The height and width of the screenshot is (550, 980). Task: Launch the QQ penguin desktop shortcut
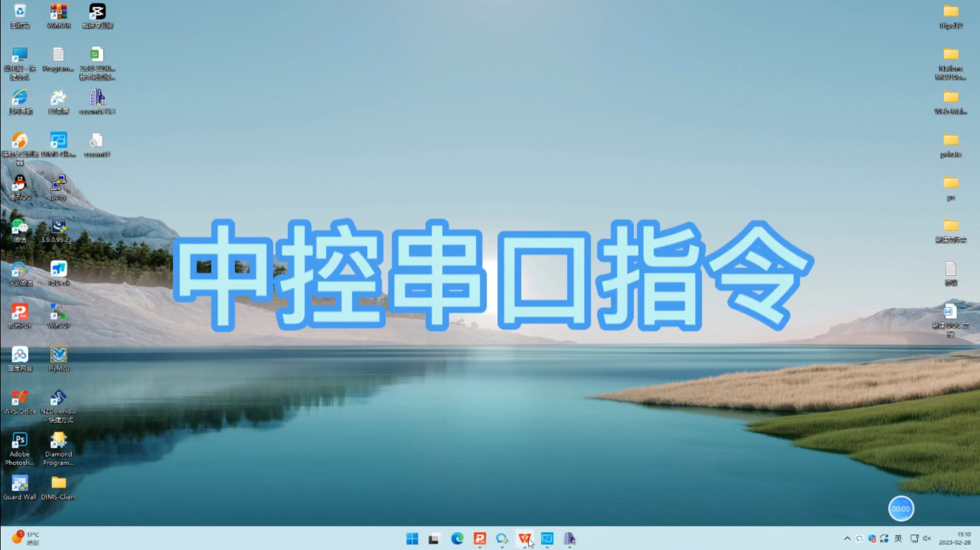click(x=20, y=185)
